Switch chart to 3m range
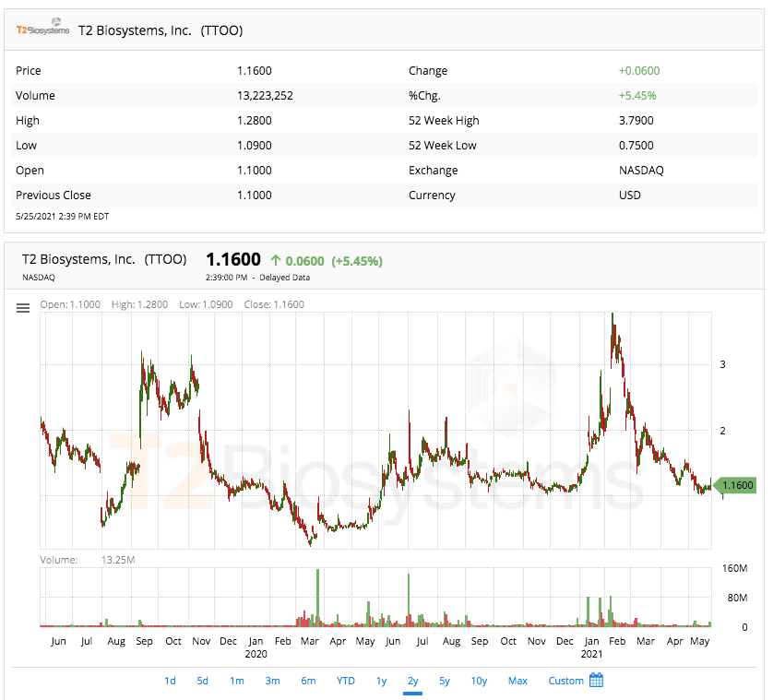Screen dimensions: 773x700 click(273, 681)
